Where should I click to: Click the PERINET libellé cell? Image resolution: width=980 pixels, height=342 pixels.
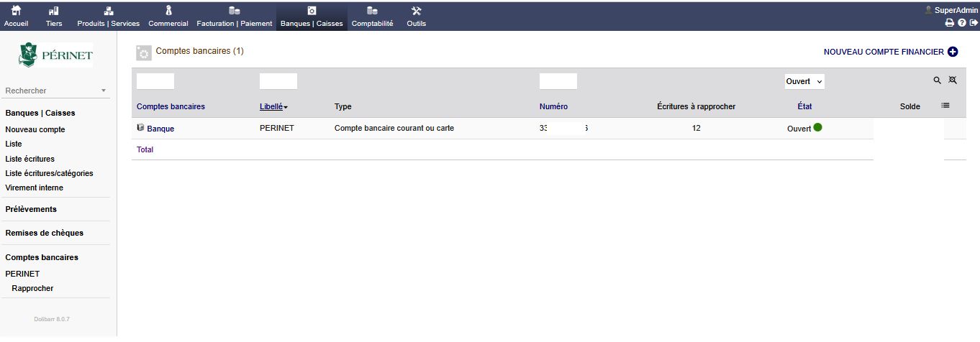point(277,128)
